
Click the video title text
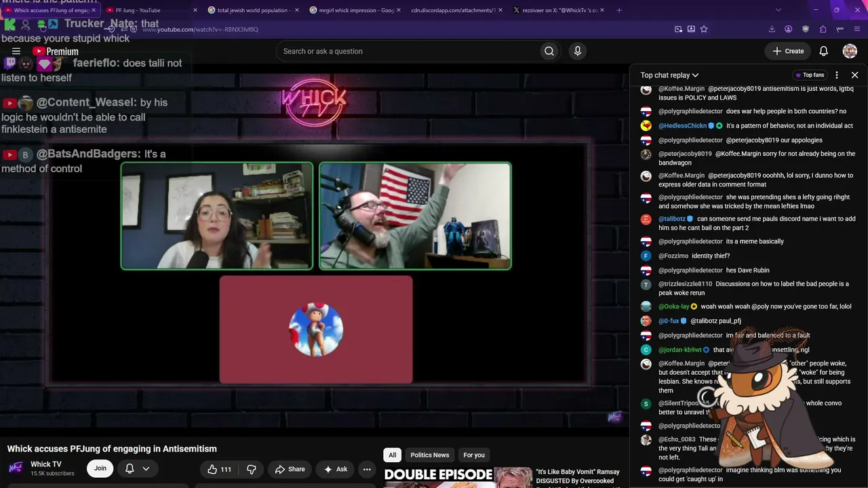tap(112, 449)
